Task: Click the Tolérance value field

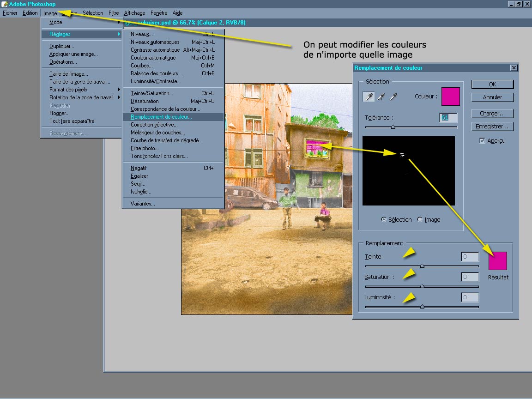Action: 448,117
